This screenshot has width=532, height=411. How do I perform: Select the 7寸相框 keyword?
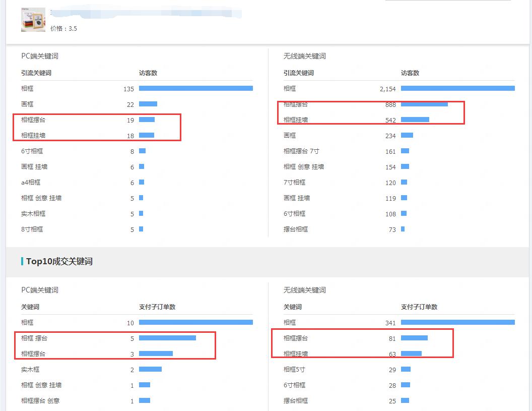pyautogui.click(x=294, y=182)
